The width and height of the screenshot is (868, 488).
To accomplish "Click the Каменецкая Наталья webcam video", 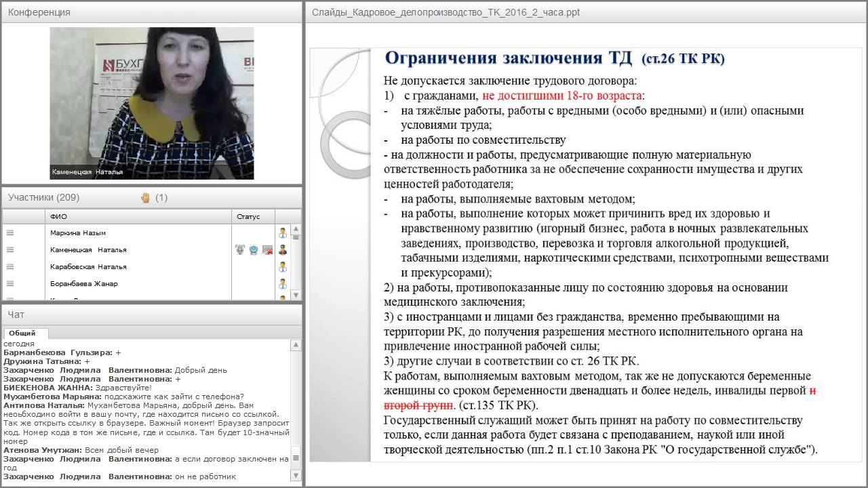I will [152, 103].
